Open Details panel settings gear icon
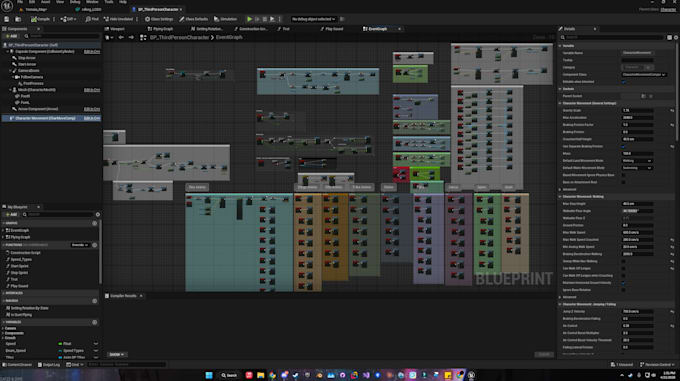Viewport: 680px width, 381px height. 676,38
